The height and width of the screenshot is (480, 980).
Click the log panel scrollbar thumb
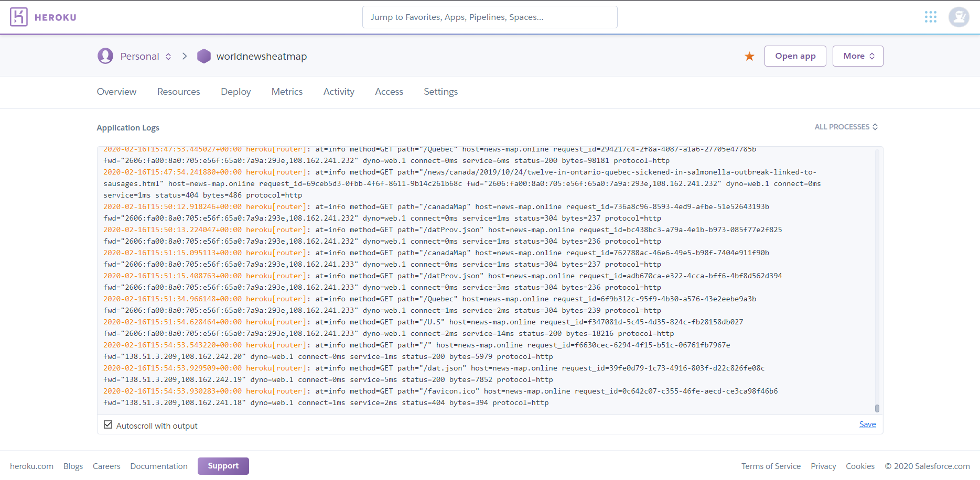pos(877,408)
